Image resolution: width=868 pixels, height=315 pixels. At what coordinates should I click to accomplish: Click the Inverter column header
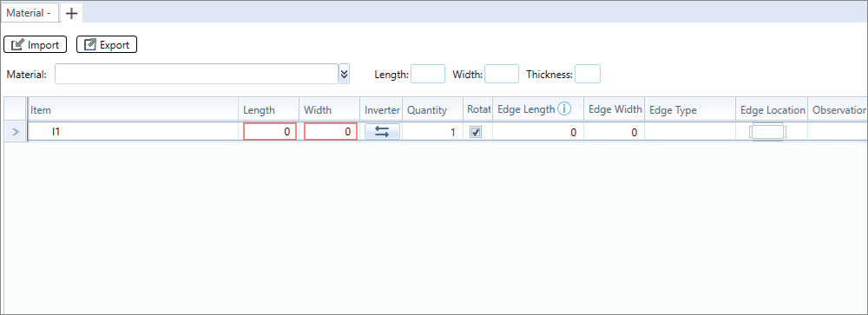(x=382, y=109)
